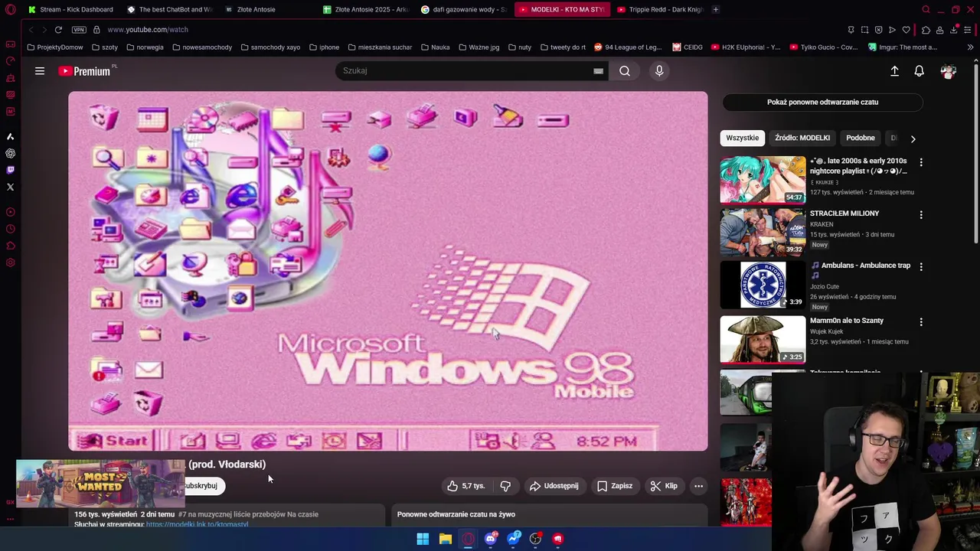Open ProjektyDomow bookmark folder
The width and height of the screenshot is (980, 551).
54,47
